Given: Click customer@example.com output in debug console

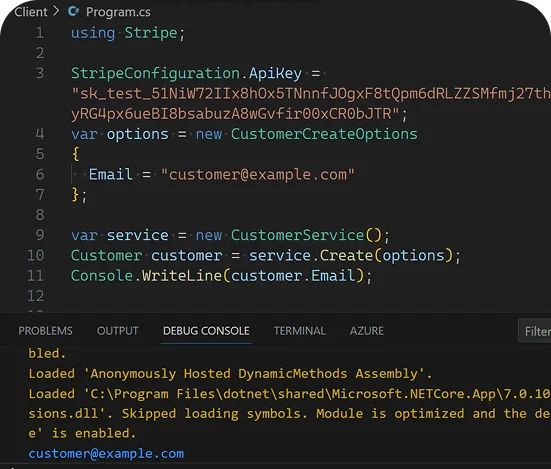Looking at the screenshot, I should [106, 454].
